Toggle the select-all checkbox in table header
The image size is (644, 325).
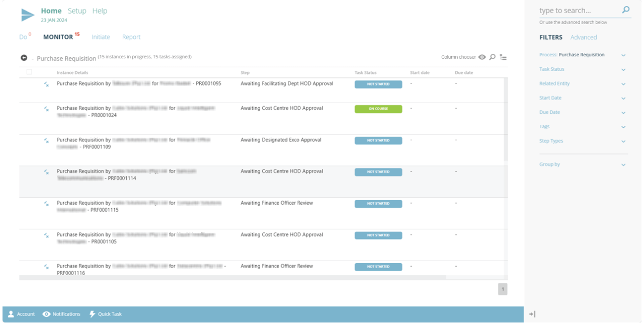[29, 72]
